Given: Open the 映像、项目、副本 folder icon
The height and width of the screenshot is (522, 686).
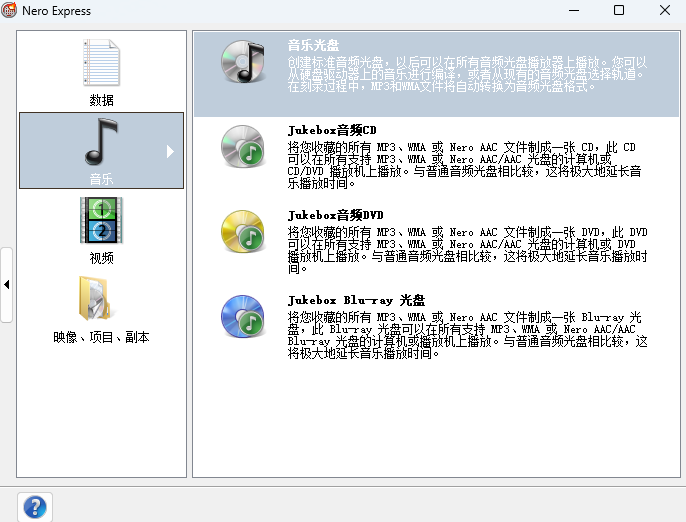Looking at the screenshot, I should [101, 300].
